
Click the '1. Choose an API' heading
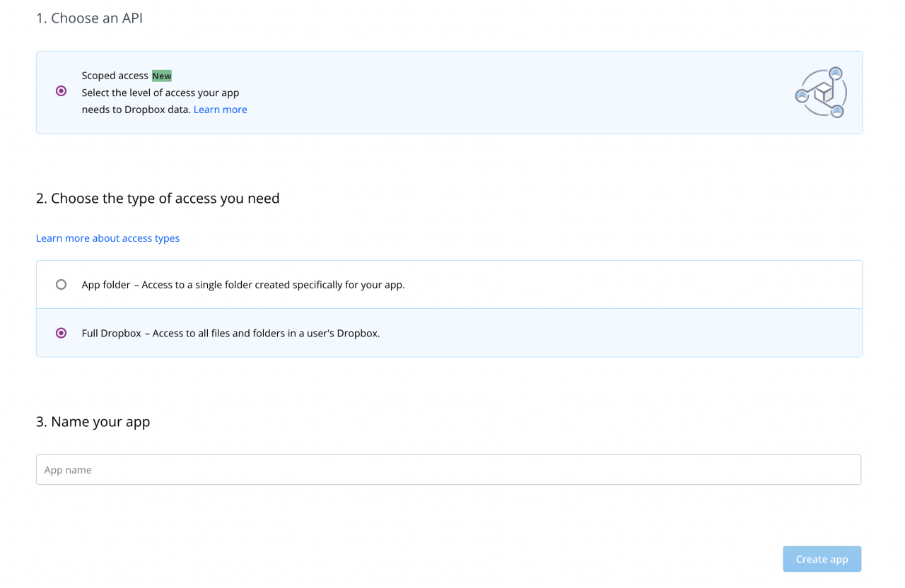coord(89,18)
